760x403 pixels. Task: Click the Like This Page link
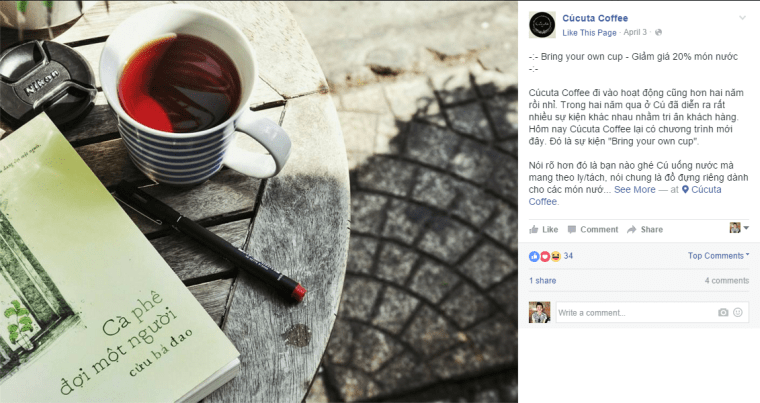(589, 32)
